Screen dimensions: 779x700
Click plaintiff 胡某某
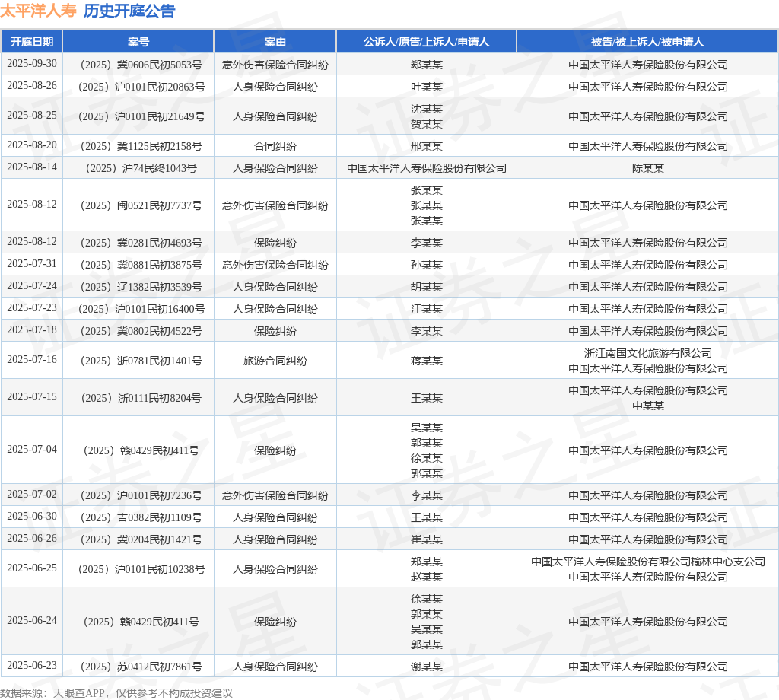click(x=426, y=287)
